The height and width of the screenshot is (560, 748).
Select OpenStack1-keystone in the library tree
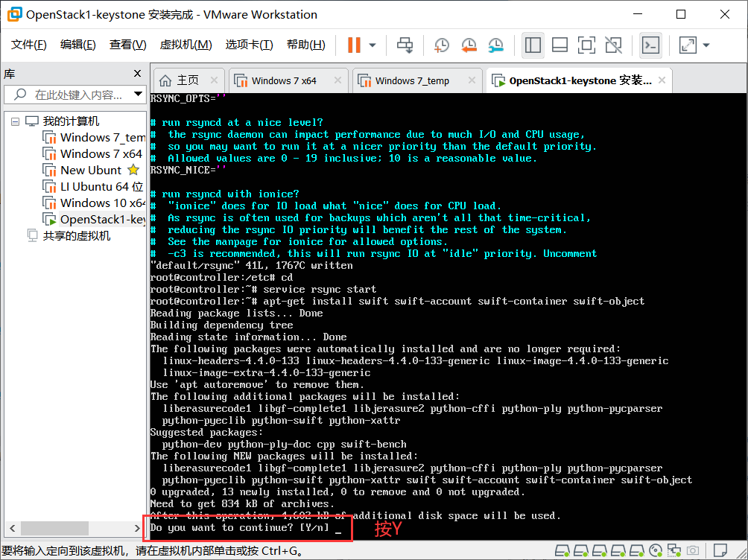pos(103,220)
